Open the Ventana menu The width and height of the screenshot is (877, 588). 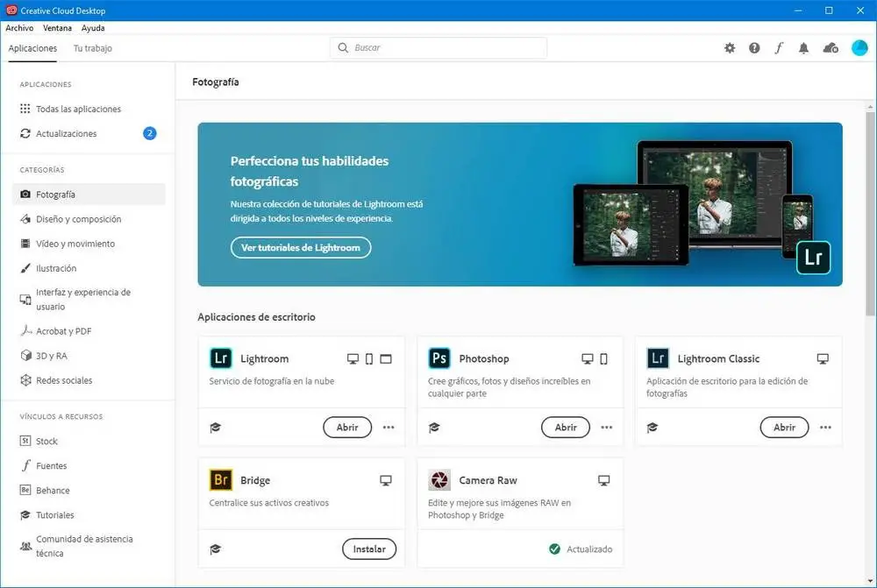point(58,28)
